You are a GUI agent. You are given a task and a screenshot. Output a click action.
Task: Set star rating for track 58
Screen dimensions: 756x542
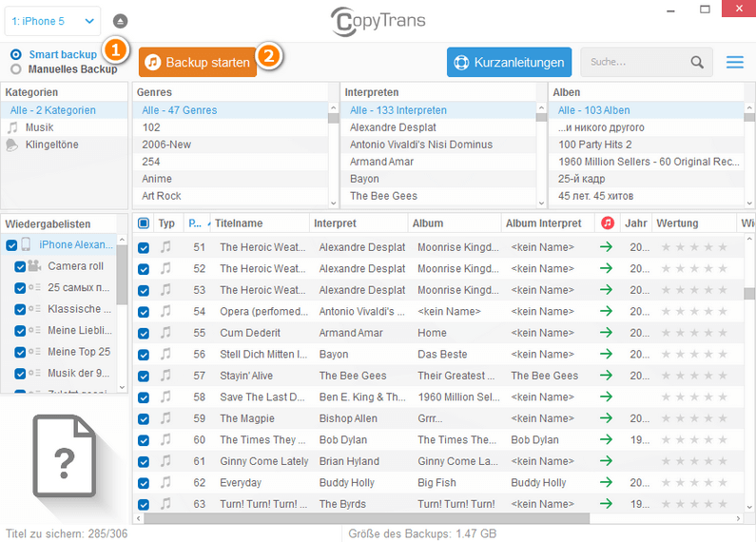pos(694,397)
